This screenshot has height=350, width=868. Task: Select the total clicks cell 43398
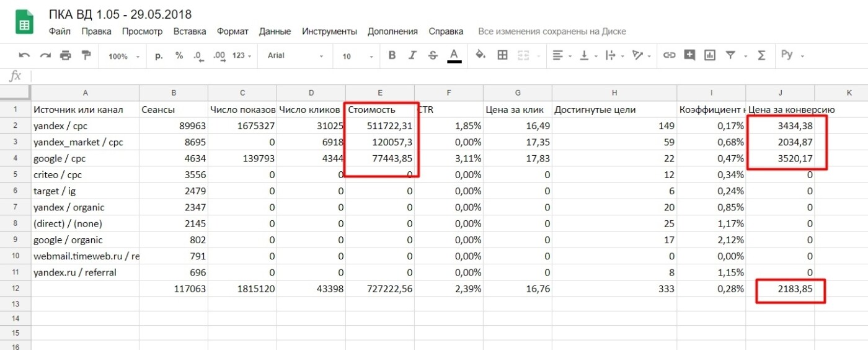(311, 289)
